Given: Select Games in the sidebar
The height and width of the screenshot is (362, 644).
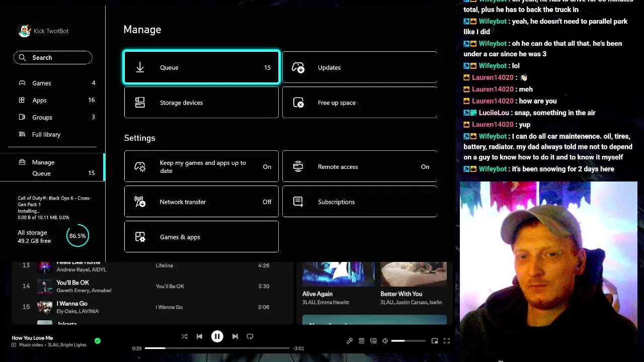Looking at the screenshot, I should [x=56, y=83].
